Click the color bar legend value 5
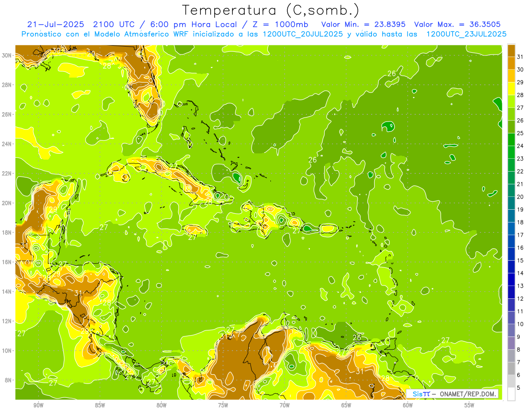This screenshot has width=532, height=411. [519, 388]
